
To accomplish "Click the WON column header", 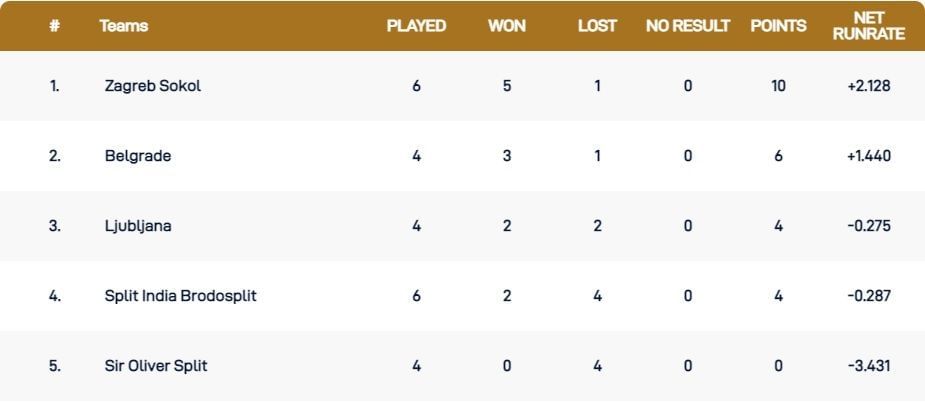I will (507, 26).
